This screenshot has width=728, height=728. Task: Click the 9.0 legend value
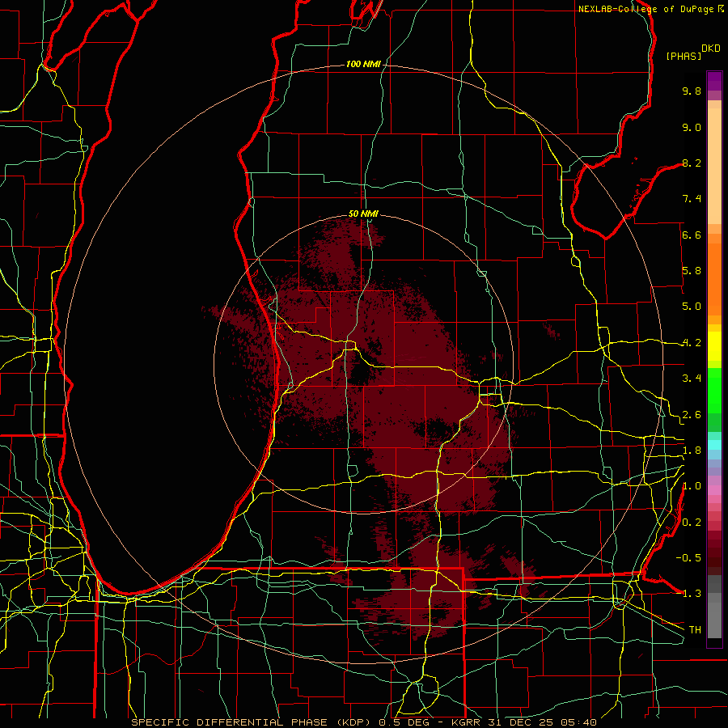pyautogui.click(x=692, y=127)
